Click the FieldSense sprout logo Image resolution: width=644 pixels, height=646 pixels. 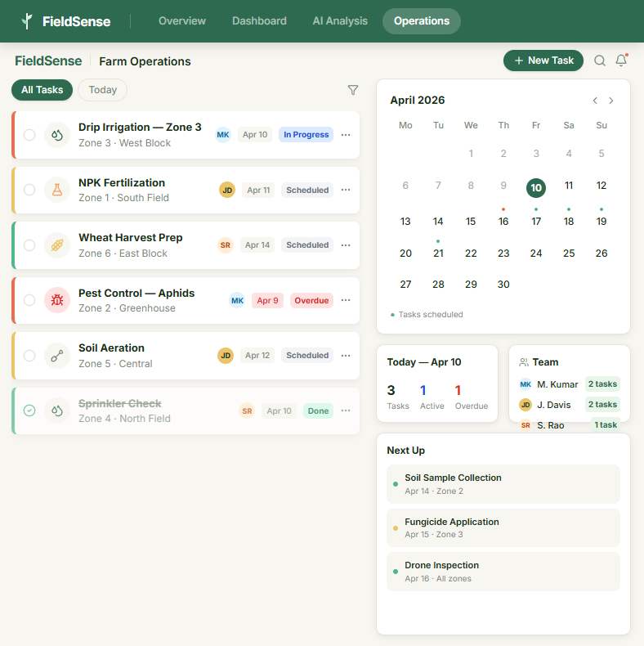click(x=28, y=21)
